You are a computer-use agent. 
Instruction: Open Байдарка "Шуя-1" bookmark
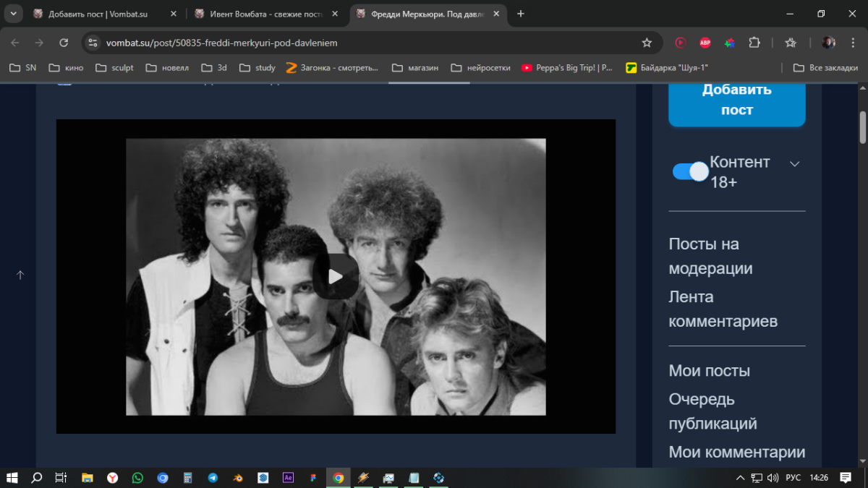click(667, 67)
